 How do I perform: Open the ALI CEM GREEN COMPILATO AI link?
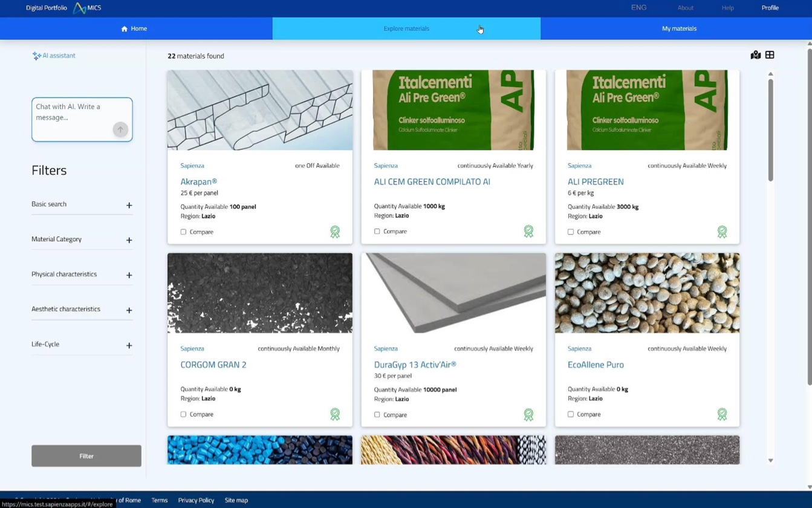tap(432, 181)
